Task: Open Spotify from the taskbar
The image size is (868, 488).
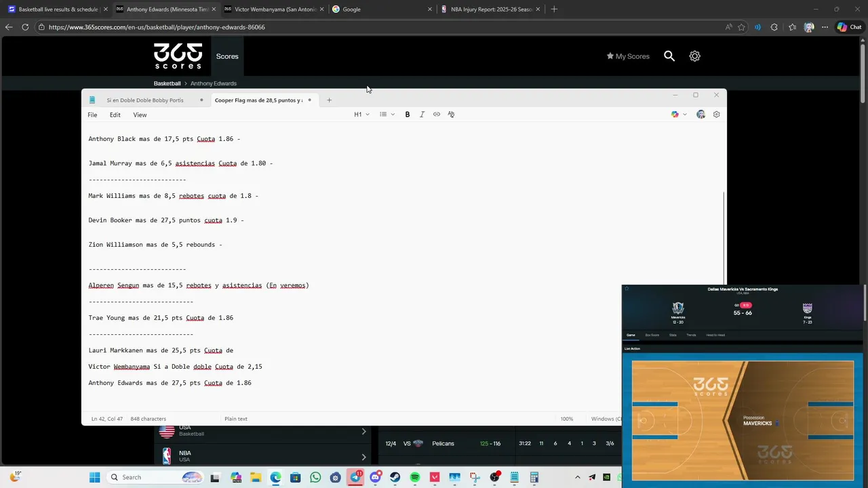Action: [x=415, y=477]
